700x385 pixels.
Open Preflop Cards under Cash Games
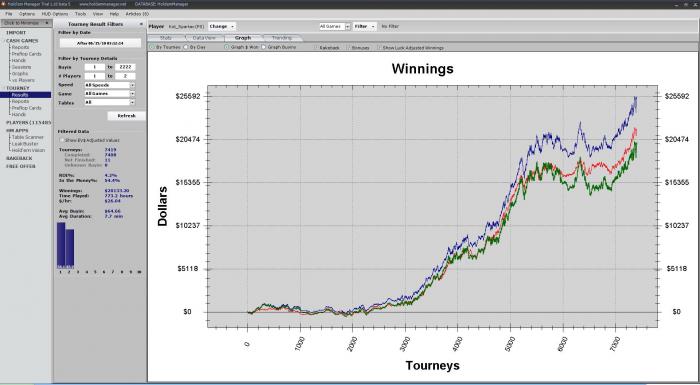click(26, 54)
